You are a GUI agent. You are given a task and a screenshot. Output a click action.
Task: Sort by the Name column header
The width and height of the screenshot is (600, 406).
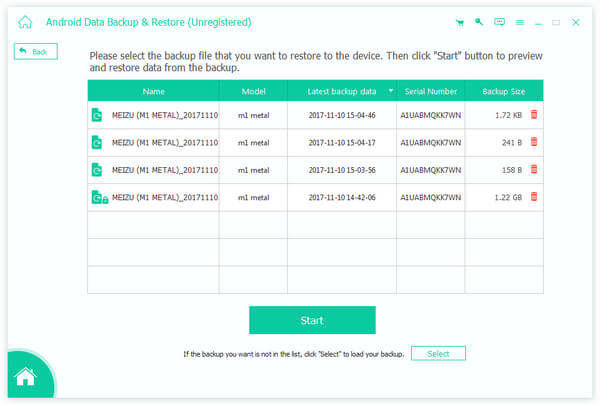[x=153, y=91]
